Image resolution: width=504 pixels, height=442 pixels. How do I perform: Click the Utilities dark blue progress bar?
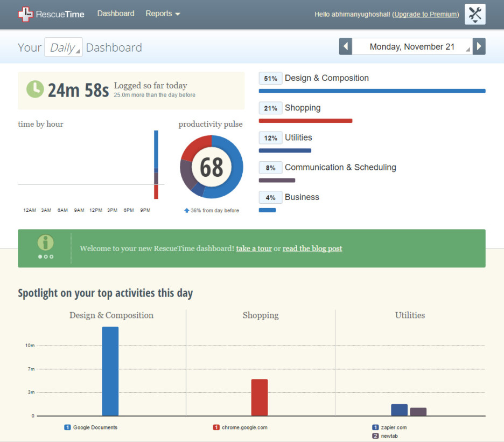[285, 150]
